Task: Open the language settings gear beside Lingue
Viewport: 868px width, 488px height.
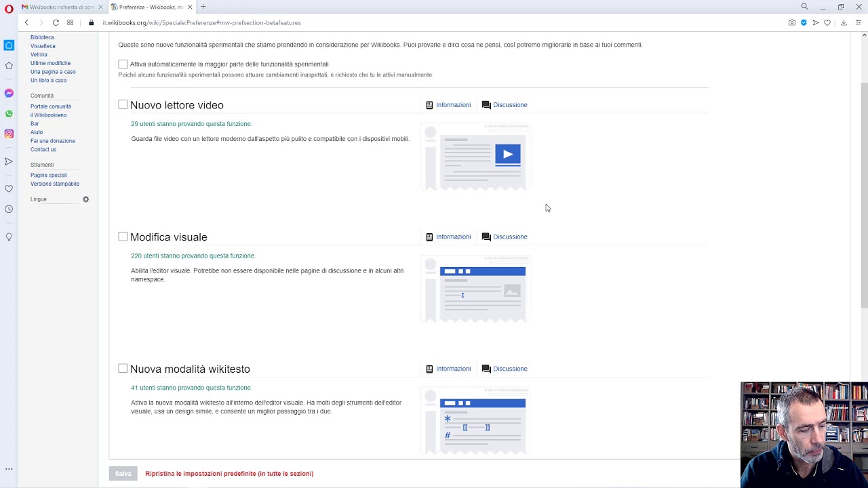Action: (85, 199)
